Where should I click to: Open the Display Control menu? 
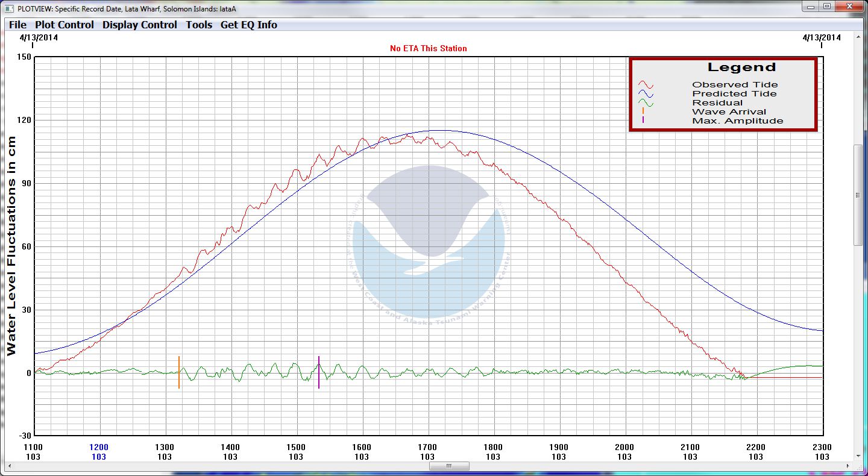(x=140, y=25)
